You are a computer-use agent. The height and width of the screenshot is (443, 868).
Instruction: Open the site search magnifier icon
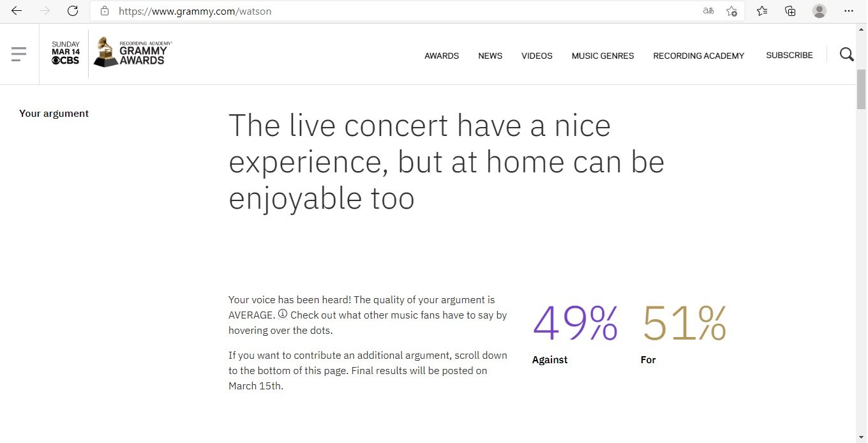847,55
